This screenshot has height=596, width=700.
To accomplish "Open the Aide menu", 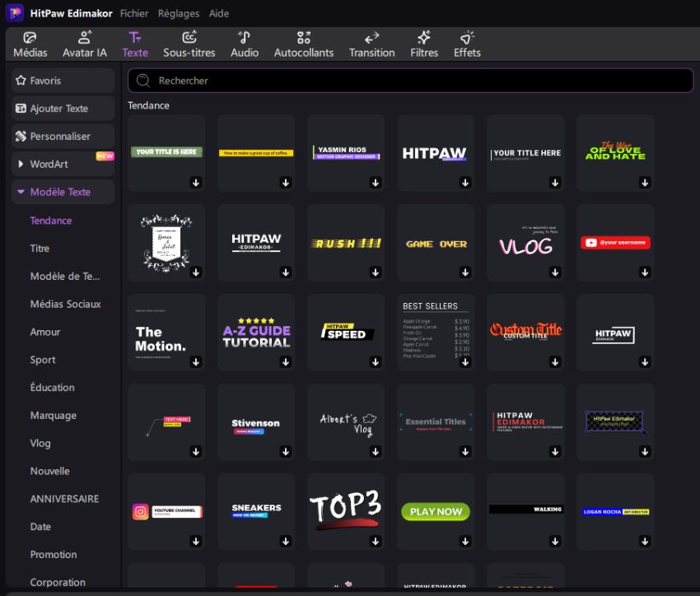I will point(219,13).
